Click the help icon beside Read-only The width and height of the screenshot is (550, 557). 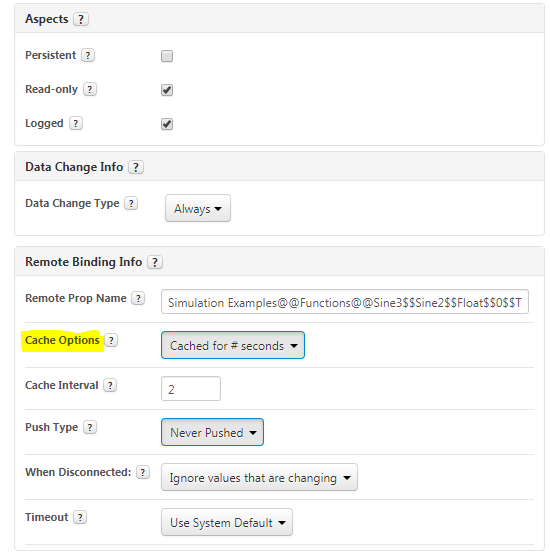(x=90, y=90)
